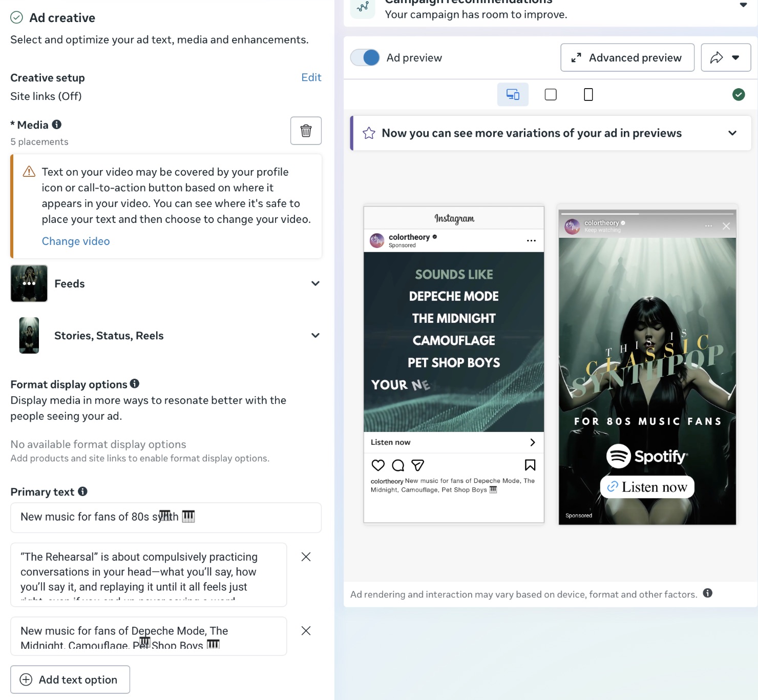Click the Media section info icon
Screen dimensions: 758x700
57,125
